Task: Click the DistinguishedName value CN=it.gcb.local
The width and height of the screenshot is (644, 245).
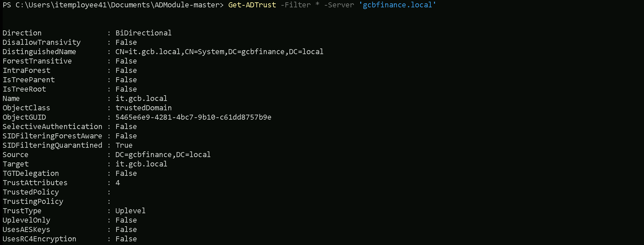Action: 219,52
